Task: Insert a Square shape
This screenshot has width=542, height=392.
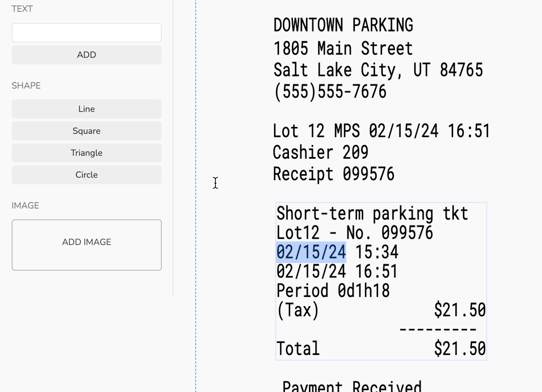Action: point(86,131)
